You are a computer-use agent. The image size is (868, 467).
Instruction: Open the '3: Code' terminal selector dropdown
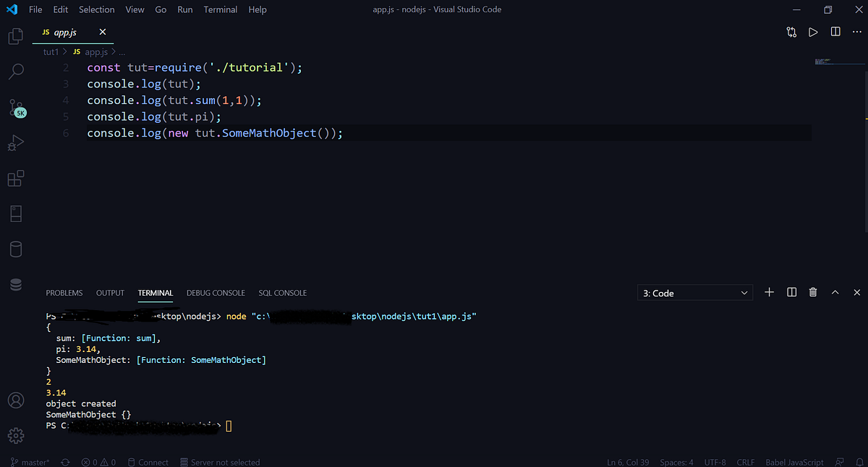pos(694,292)
